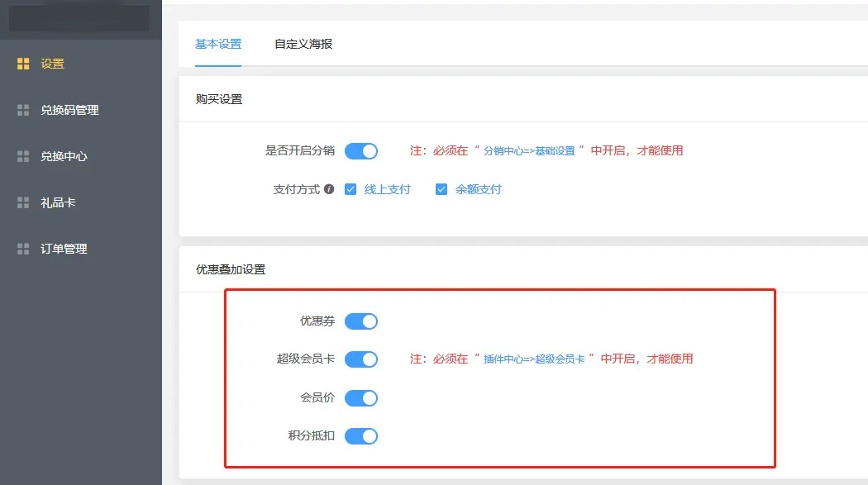
Task: Switch to the 自定义海报 tab
Action: pos(303,45)
